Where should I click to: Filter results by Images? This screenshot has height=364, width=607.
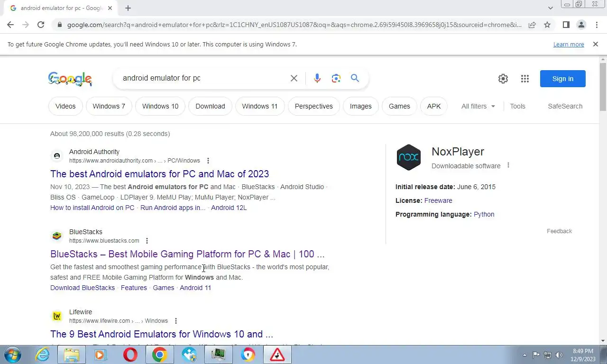coord(361,106)
